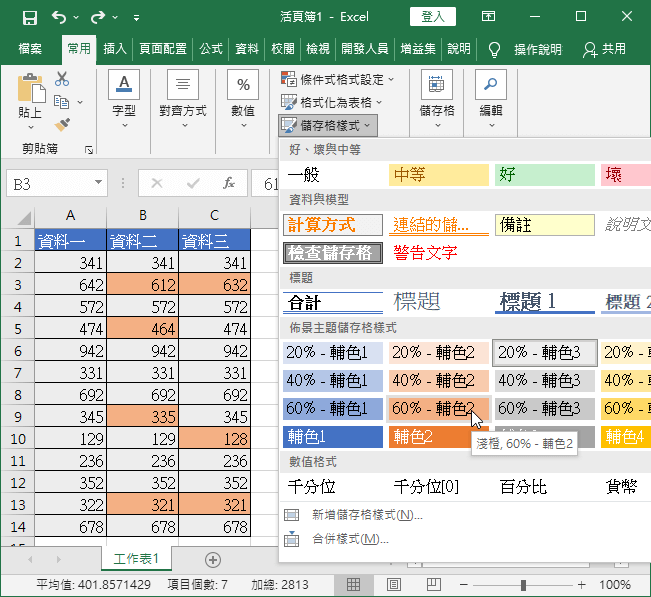Image resolution: width=651 pixels, height=597 pixels.
Task: Select the Format Painter brush icon
Action: (x=62, y=125)
